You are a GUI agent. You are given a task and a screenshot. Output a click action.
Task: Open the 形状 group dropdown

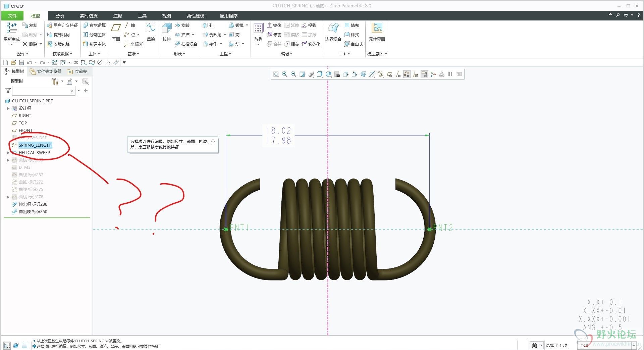coord(179,54)
